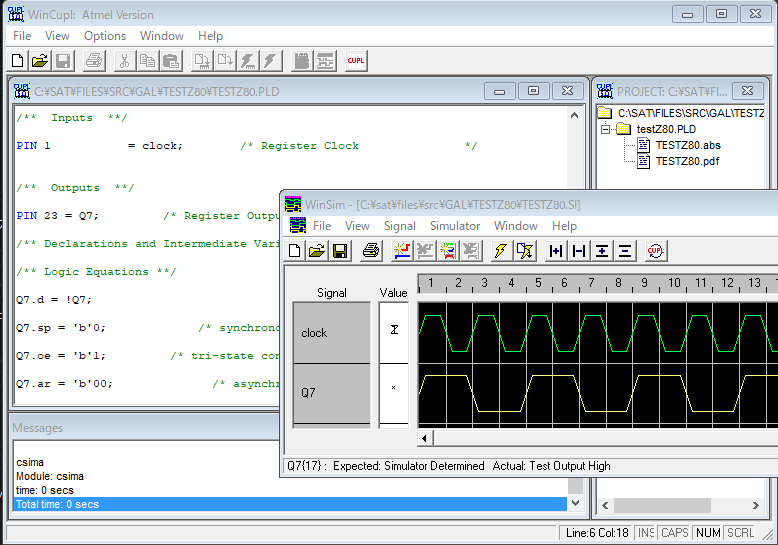This screenshot has width=778, height=545.
Task: Open the Options menu in WinCupl
Action: pyautogui.click(x=105, y=36)
